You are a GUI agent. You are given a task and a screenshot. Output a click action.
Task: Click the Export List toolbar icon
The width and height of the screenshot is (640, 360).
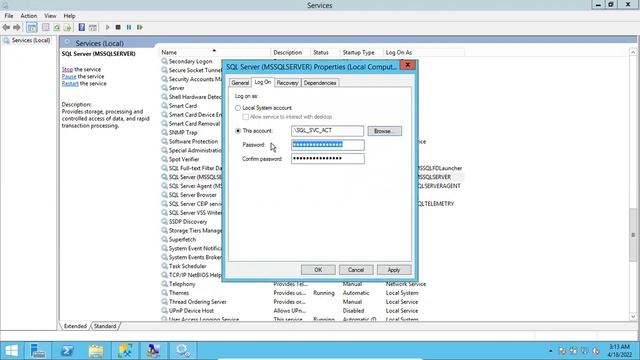[67, 27]
